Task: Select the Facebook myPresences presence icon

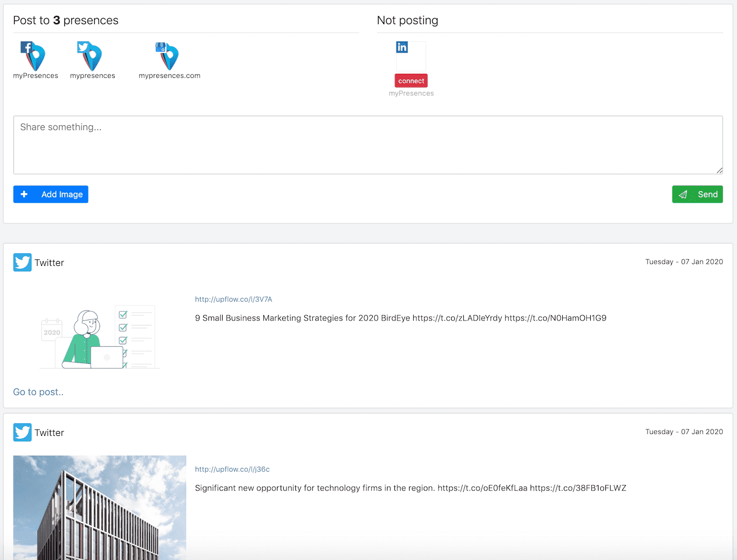Action: tap(34, 56)
